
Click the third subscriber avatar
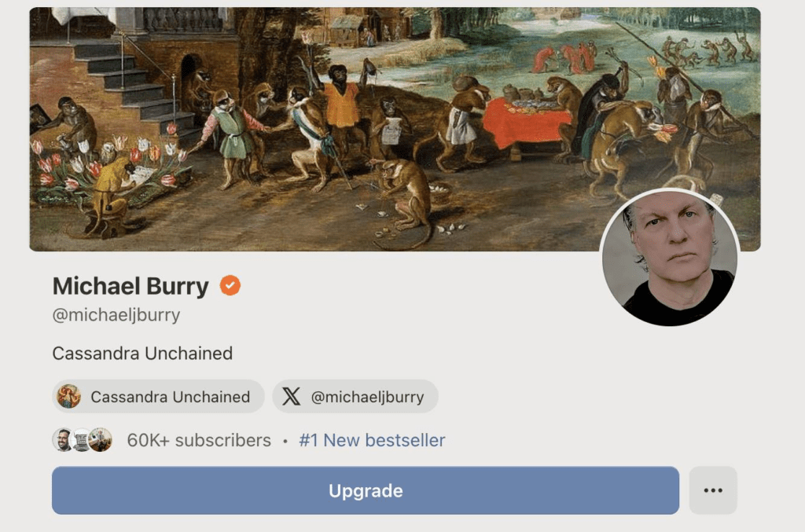click(100, 440)
